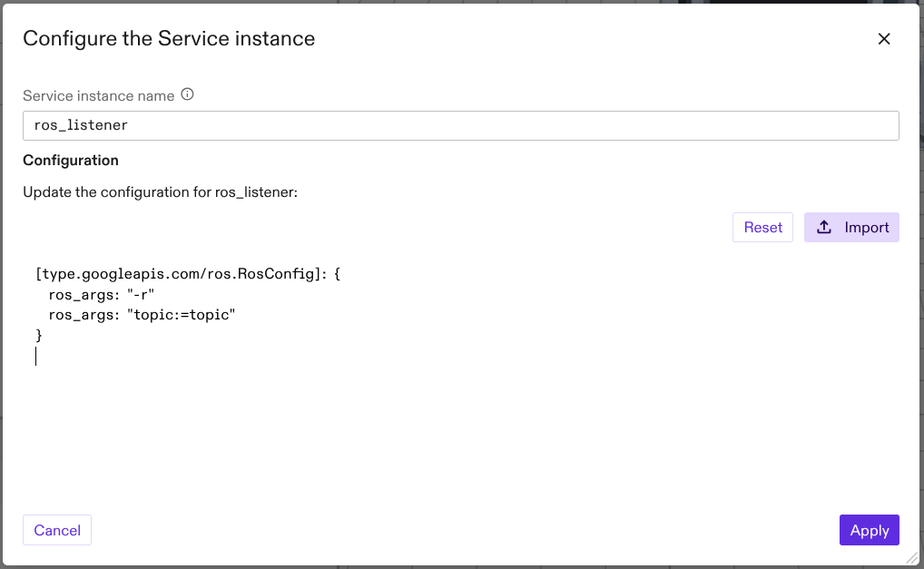
Task: Click the ros_args "topic:=topic" remapping line
Action: (143, 314)
